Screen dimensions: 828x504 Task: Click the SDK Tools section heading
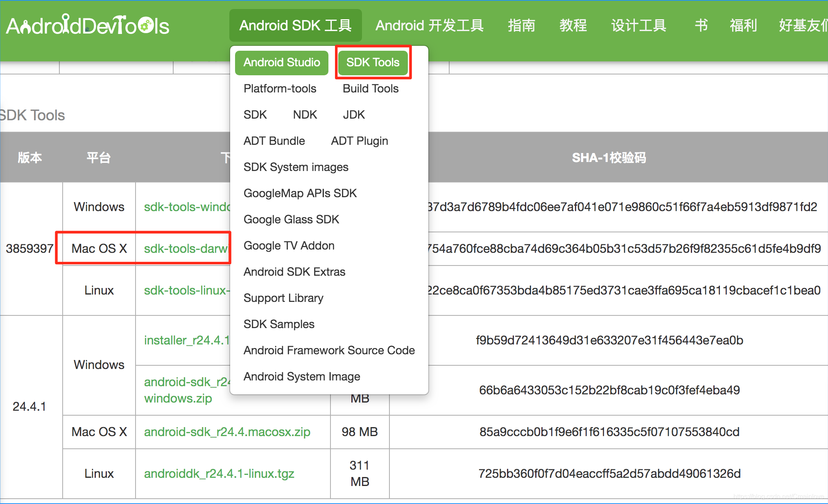32,115
